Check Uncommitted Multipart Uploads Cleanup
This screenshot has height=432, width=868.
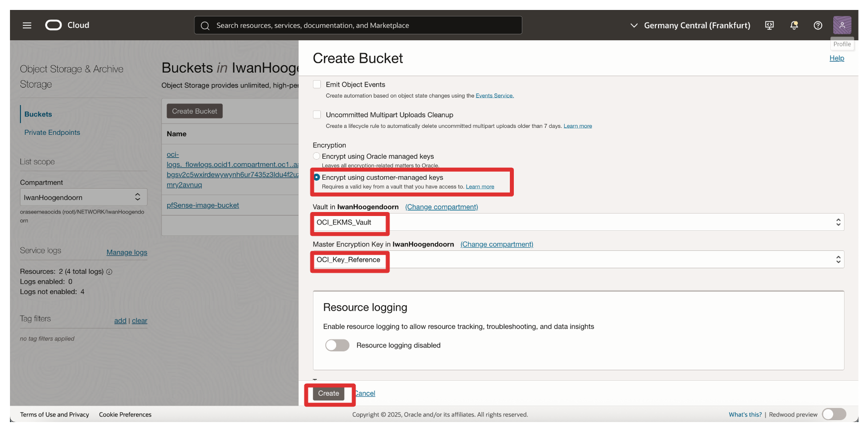(317, 115)
